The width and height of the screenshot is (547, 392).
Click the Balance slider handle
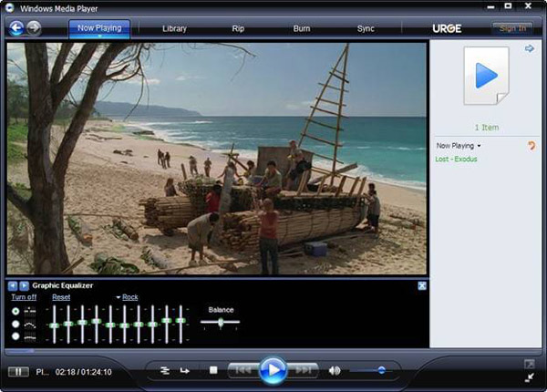[221, 322]
